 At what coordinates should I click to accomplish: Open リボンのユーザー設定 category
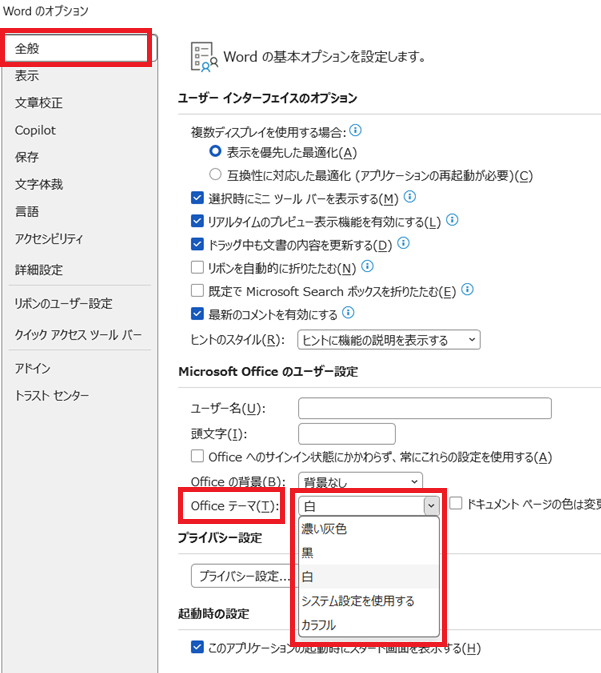pos(63,303)
